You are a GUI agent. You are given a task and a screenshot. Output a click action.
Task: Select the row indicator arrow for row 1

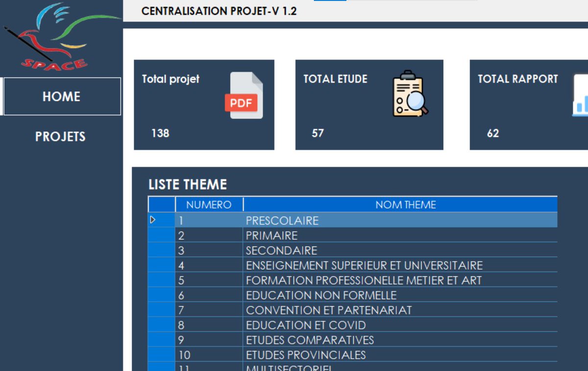click(152, 220)
